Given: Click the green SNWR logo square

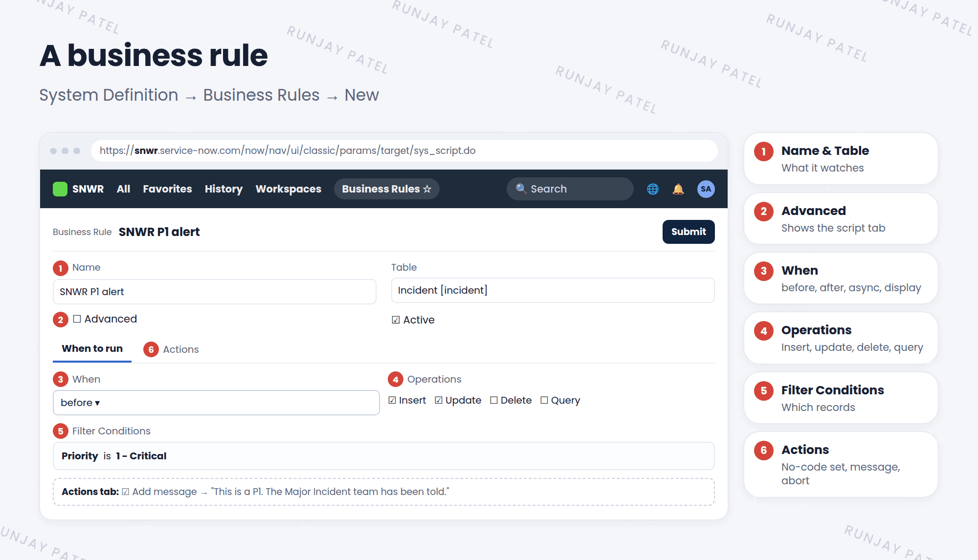Looking at the screenshot, I should coord(60,189).
